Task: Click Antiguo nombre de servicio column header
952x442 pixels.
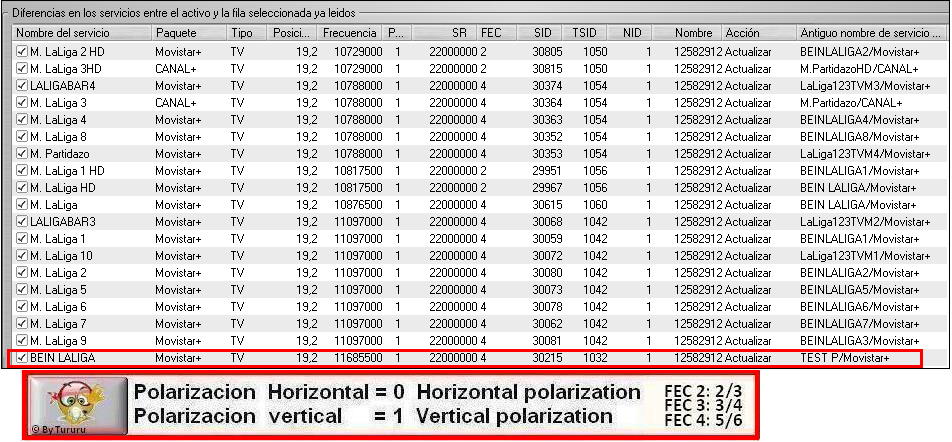Action: pyautogui.click(x=873, y=33)
